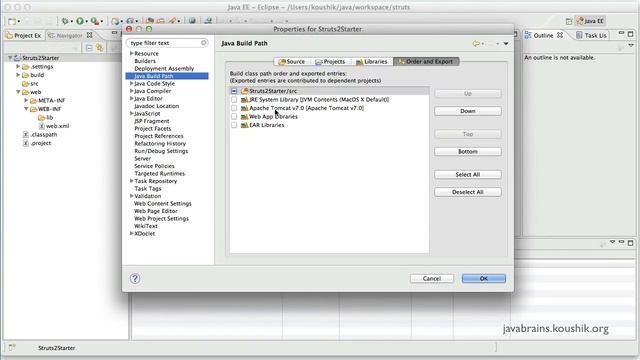The image size is (640, 360).
Task: Expand the .settings folder
Action: (x=18, y=66)
